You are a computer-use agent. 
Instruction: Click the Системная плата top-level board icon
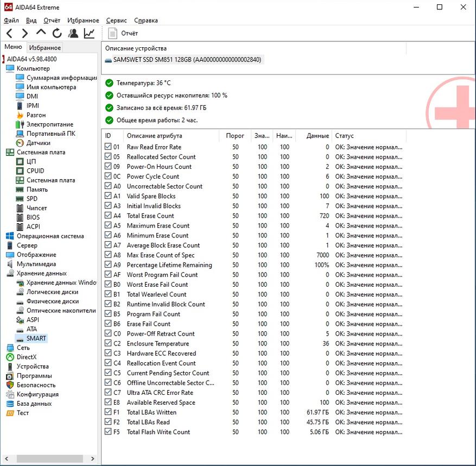point(10,152)
